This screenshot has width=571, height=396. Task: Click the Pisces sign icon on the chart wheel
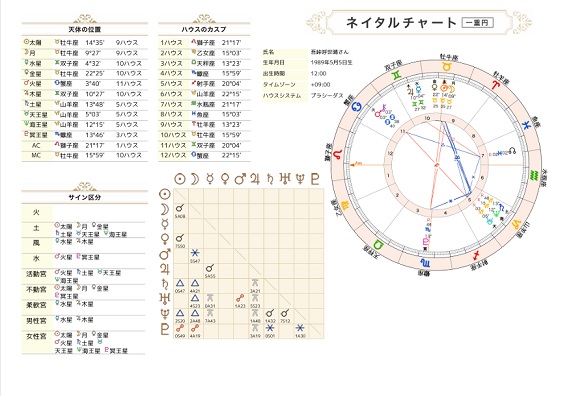point(526,126)
